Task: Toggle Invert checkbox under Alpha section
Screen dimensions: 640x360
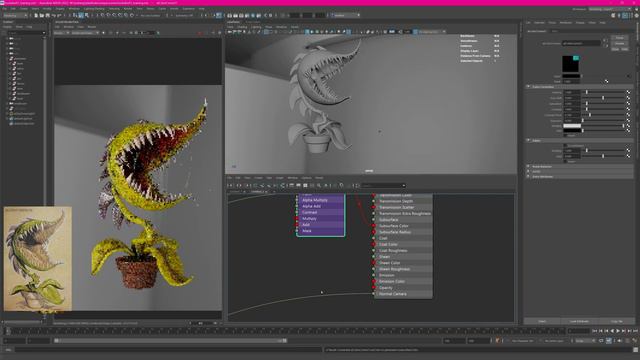Action: point(565,162)
